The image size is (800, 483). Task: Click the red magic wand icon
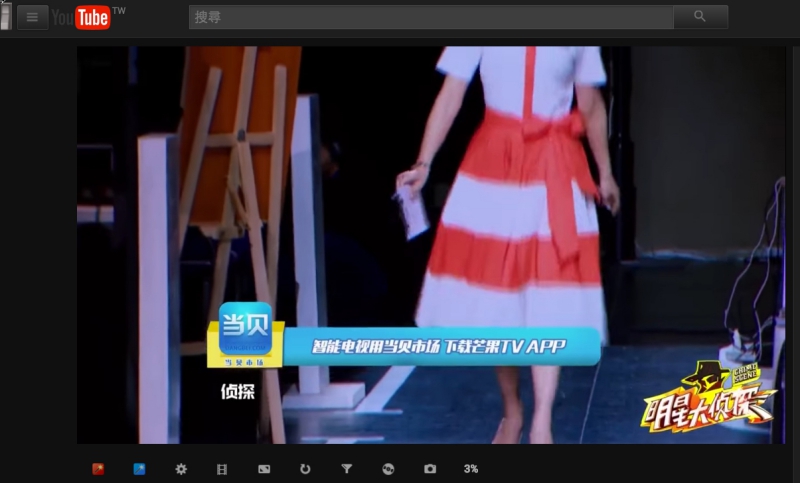point(98,469)
